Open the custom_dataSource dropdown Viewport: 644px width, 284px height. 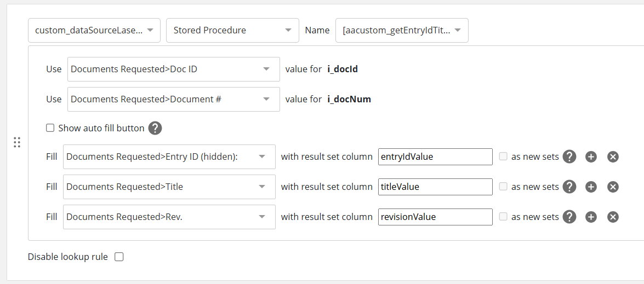pos(94,31)
